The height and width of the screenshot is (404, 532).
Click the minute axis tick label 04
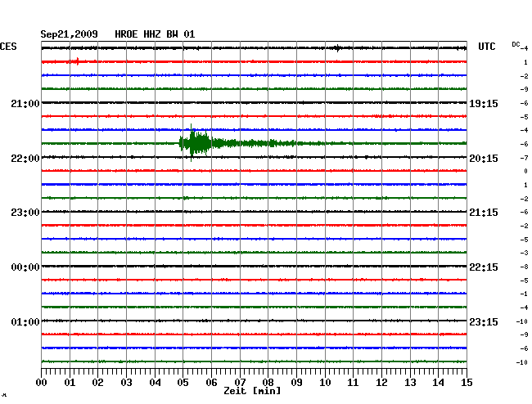click(155, 382)
